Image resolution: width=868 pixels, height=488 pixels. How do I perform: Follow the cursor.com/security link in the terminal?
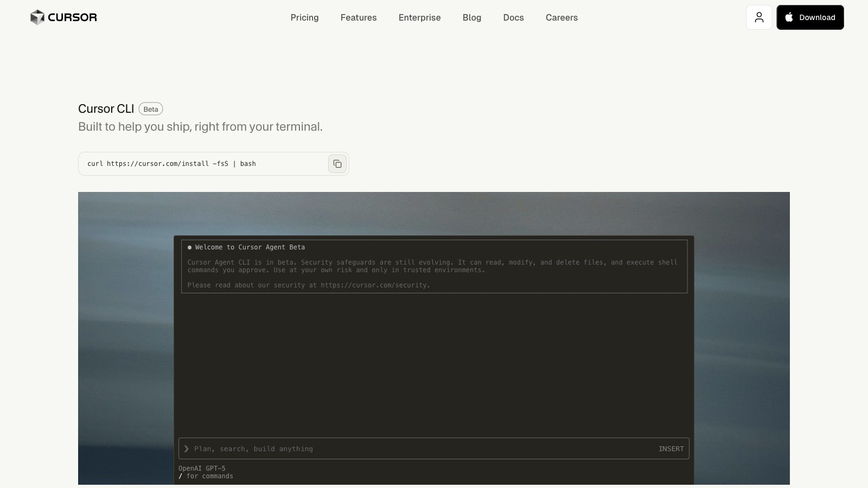tap(374, 285)
